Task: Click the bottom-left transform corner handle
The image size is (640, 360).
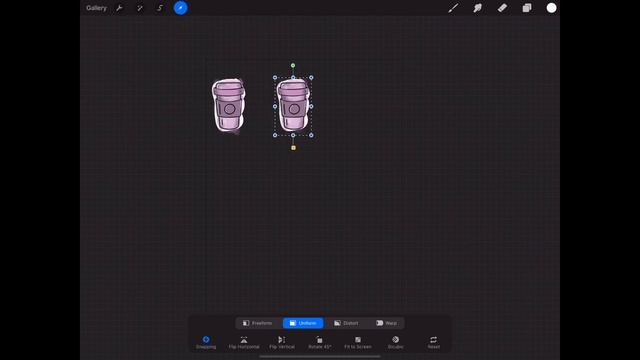Action: click(275, 135)
